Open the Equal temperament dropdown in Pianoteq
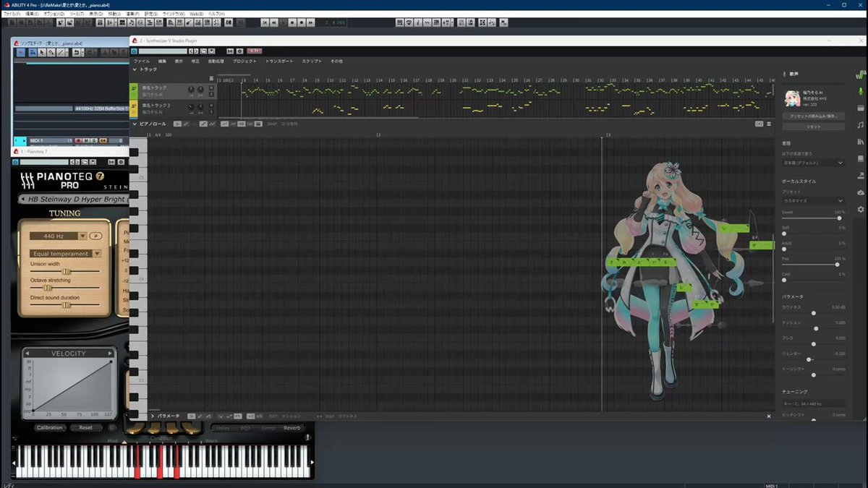The image size is (868, 488). (x=65, y=254)
